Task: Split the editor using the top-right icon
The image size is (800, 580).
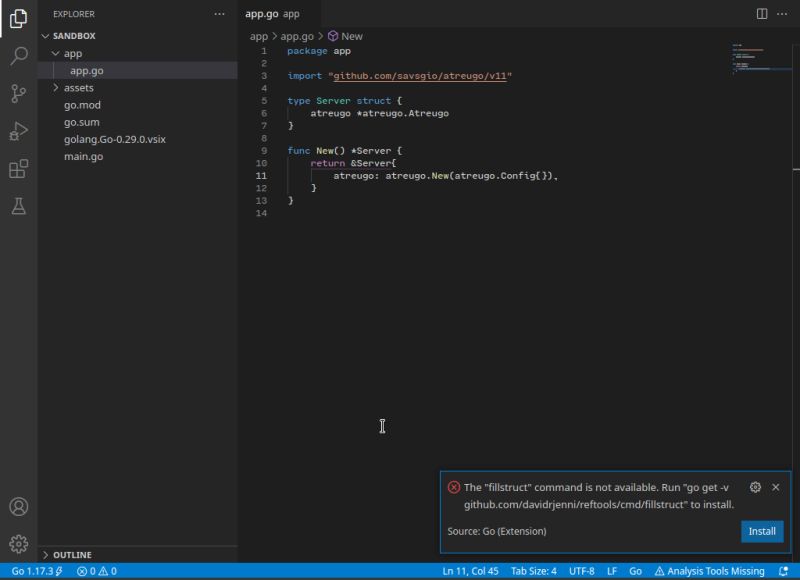Action: [760, 14]
